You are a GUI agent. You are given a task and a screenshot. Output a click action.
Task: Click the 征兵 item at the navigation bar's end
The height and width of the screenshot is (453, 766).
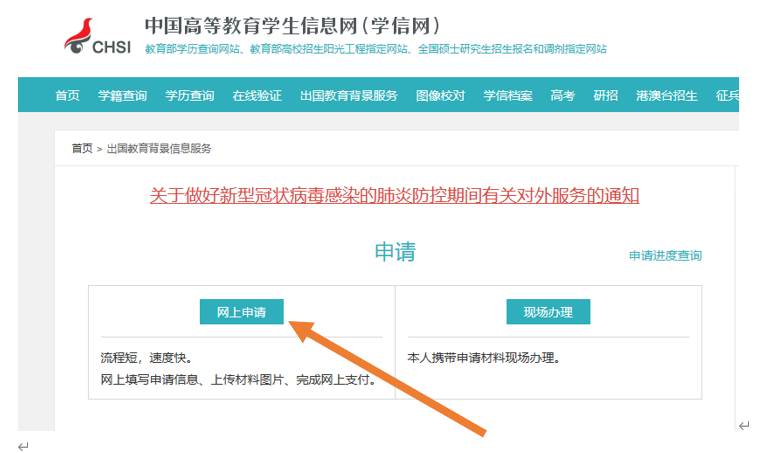726,96
